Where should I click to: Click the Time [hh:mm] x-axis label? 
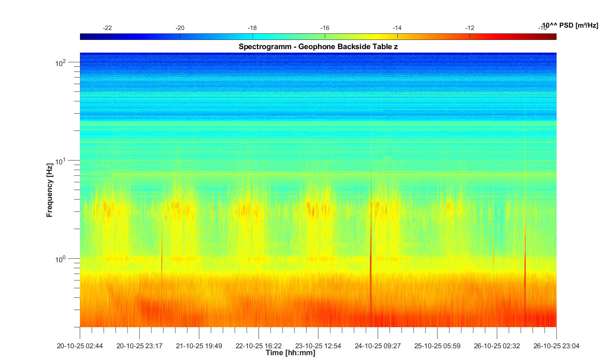(290, 353)
